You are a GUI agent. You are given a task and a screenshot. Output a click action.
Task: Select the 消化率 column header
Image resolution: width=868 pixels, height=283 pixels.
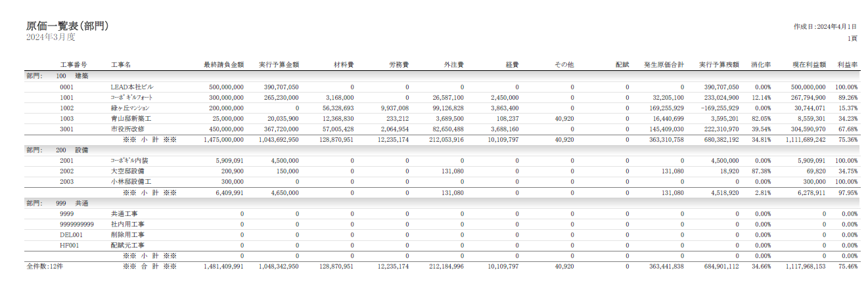click(x=761, y=65)
